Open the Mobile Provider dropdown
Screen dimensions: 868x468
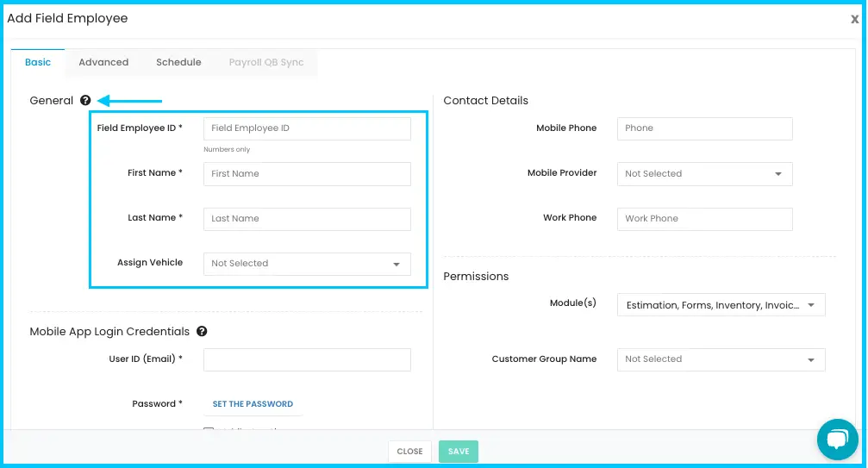pyautogui.click(x=705, y=174)
